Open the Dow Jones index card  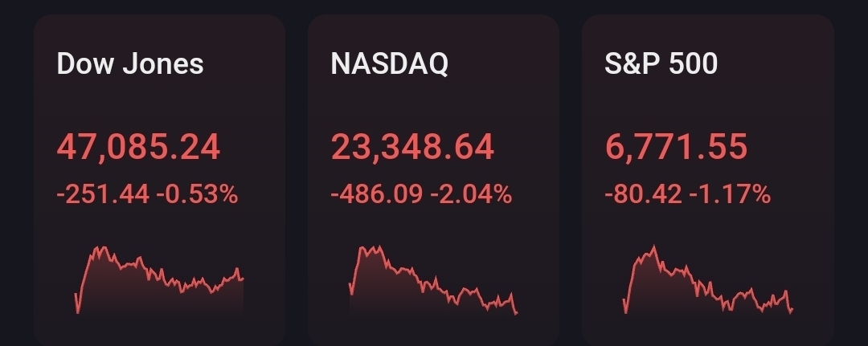159,180
